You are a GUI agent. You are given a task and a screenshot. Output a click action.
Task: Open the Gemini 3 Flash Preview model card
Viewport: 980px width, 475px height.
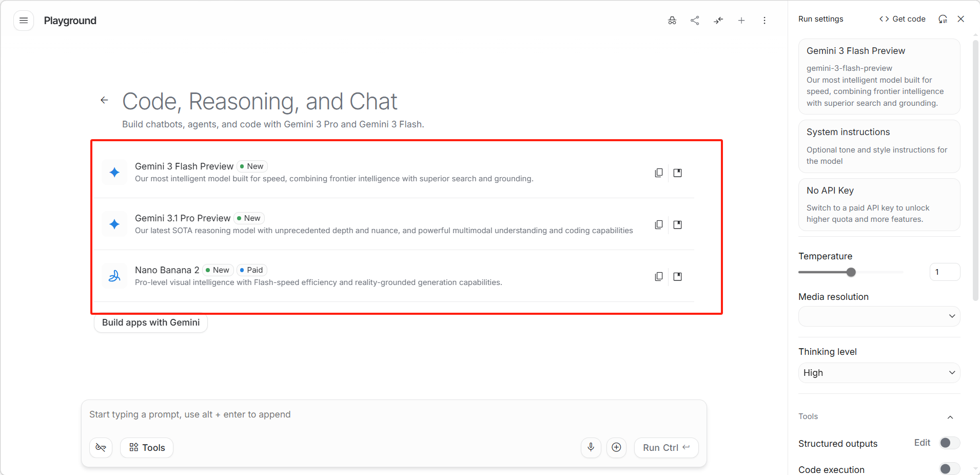click(879, 77)
